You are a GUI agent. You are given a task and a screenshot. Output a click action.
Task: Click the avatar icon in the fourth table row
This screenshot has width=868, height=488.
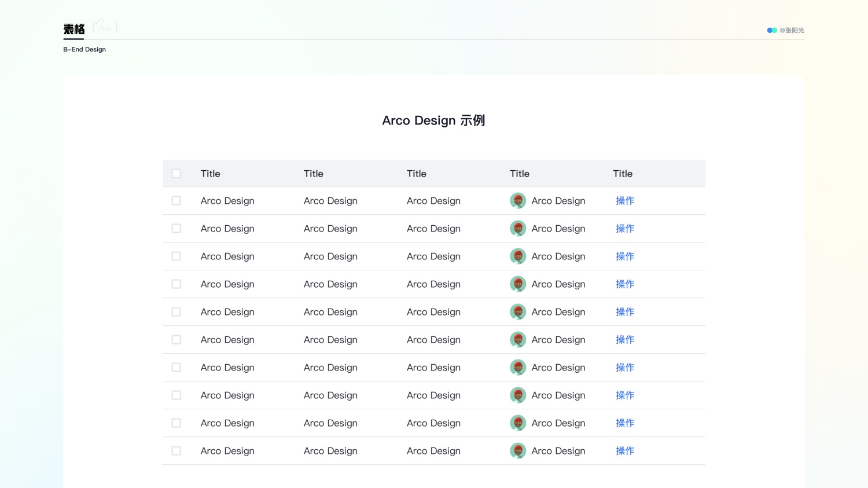click(518, 284)
